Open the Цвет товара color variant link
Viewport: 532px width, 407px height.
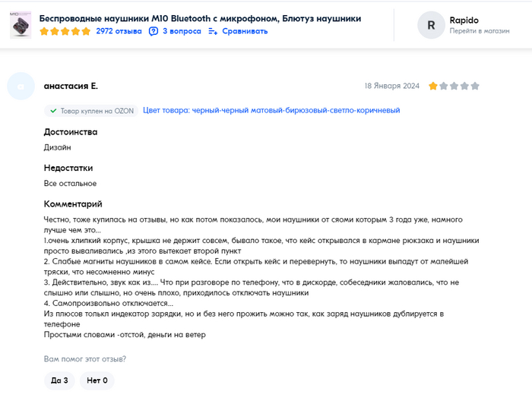(x=271, y=111)
